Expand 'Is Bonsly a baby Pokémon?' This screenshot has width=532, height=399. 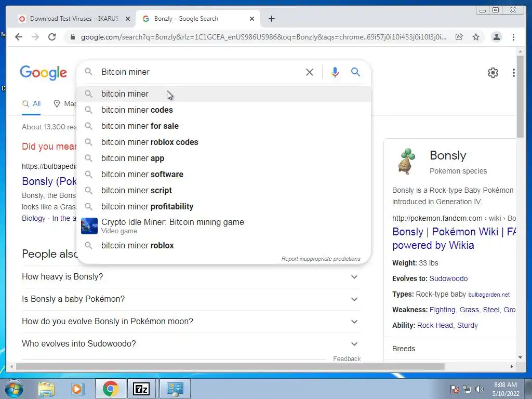(191, 299)
